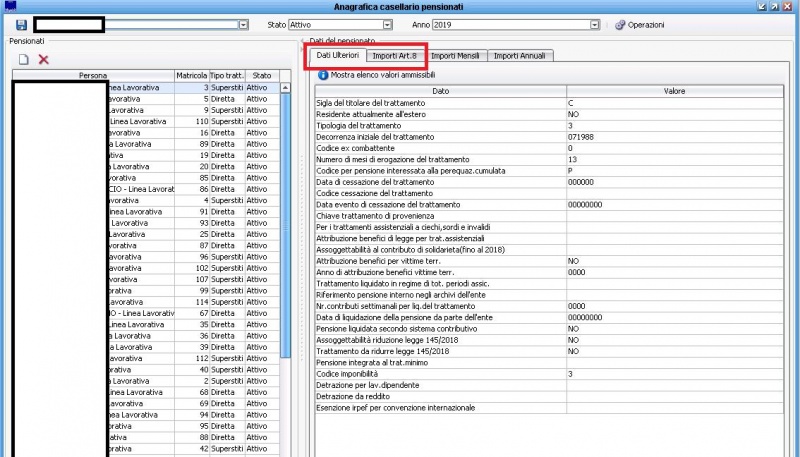Switch to the Importi Art.8 tab
This screenshot has width=800, height=457.
click(396, 55)
